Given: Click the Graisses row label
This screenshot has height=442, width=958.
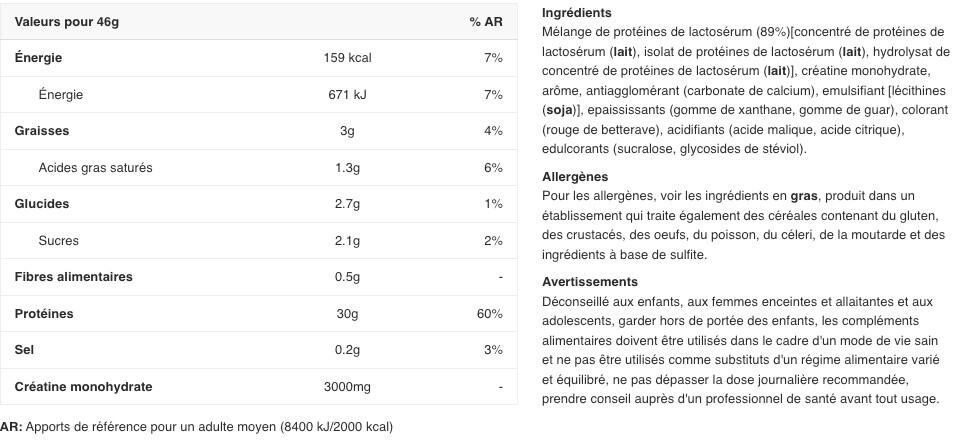Looking at the screenshot, I should (42, 131).
